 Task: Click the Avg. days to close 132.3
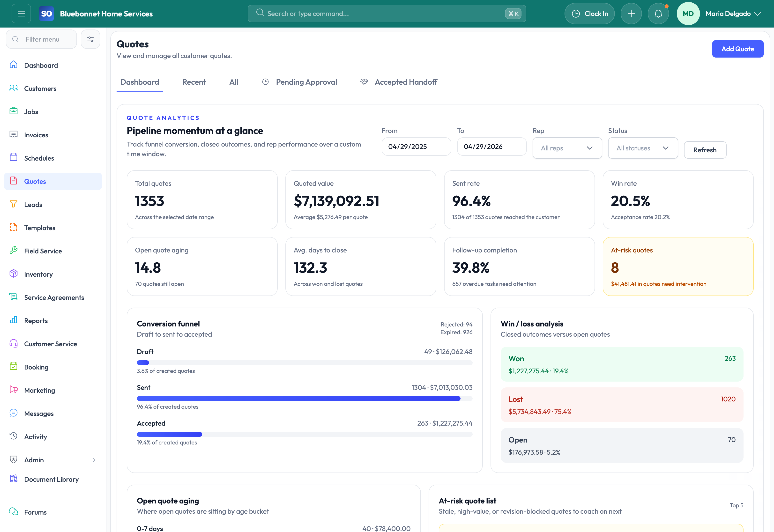pyautogui.click(x=310, y=268)
